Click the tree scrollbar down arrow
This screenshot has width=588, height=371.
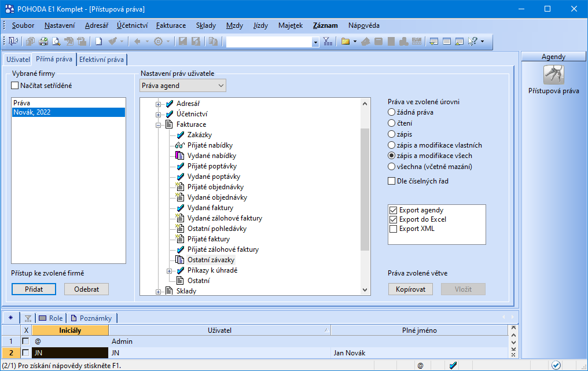click(x=365, y=290)
